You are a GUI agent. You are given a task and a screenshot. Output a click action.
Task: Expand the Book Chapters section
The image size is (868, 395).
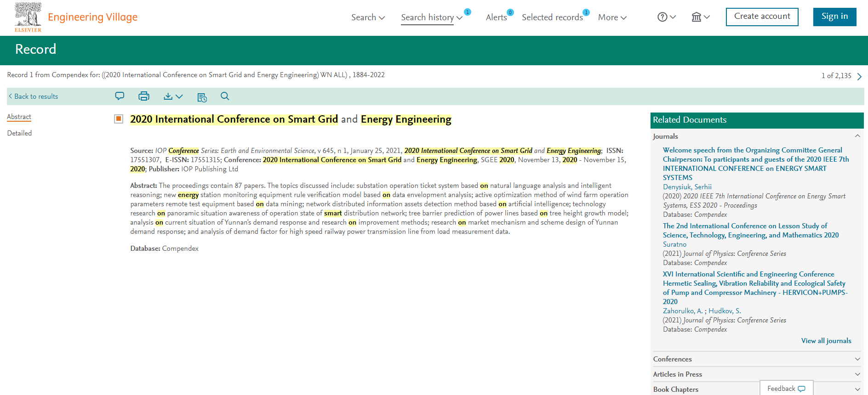point(857,389)
